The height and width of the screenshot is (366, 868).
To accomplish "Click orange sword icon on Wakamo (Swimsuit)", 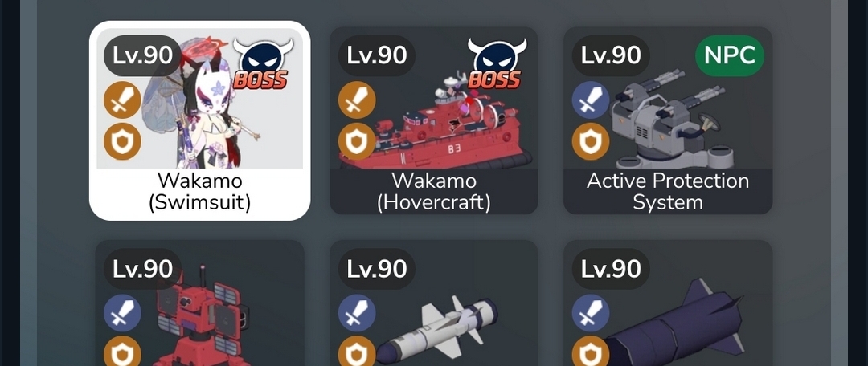I will point(122,100).
